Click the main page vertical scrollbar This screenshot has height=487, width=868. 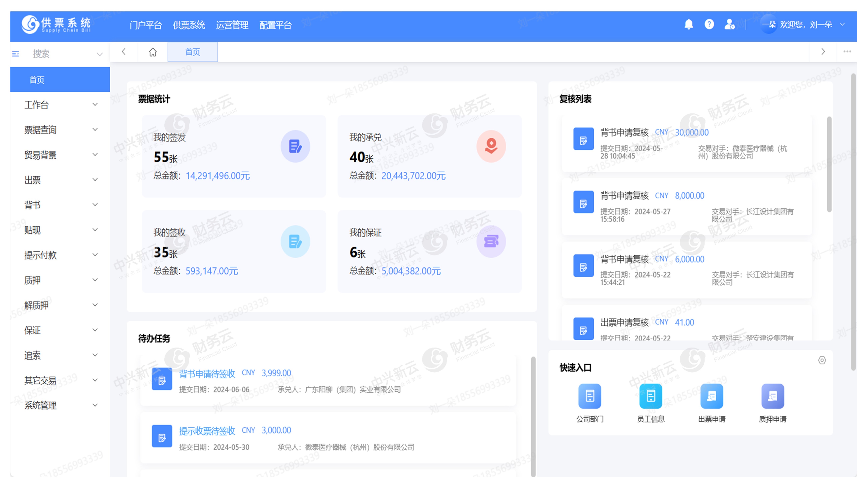[x=853, y=222]
